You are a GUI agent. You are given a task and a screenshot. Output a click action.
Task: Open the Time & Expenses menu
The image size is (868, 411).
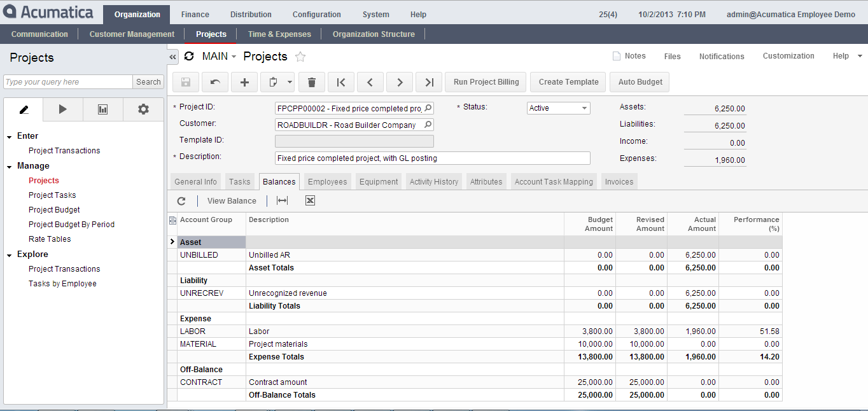pyautogui.click(x=279, y=34)
